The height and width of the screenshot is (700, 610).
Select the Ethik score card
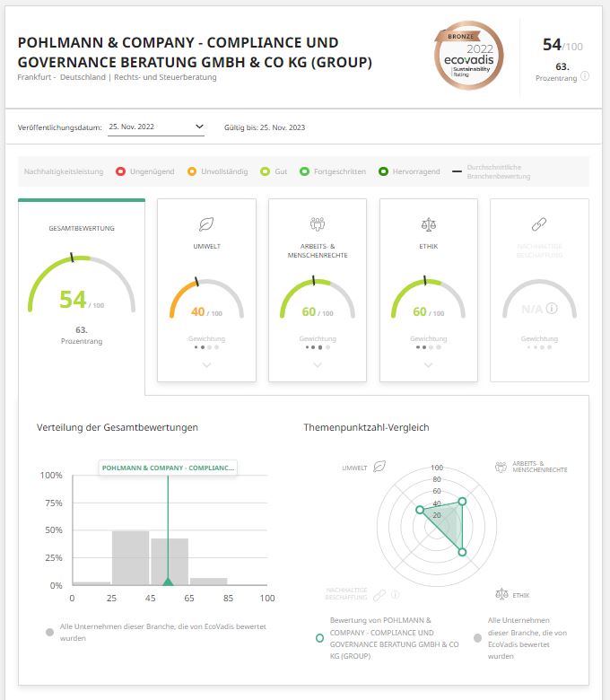[429, 290]
